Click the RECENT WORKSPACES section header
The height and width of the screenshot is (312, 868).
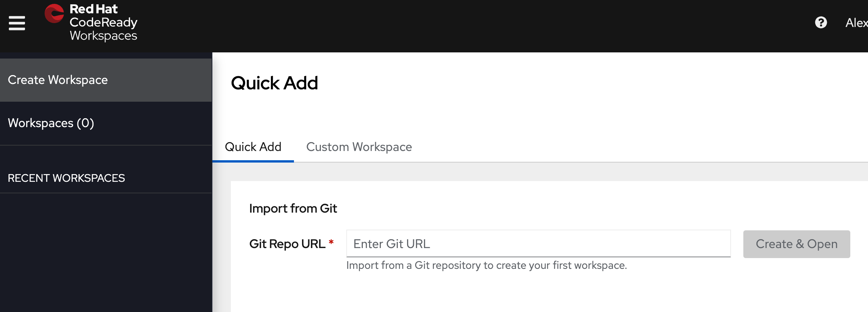[x=66, y=178]
